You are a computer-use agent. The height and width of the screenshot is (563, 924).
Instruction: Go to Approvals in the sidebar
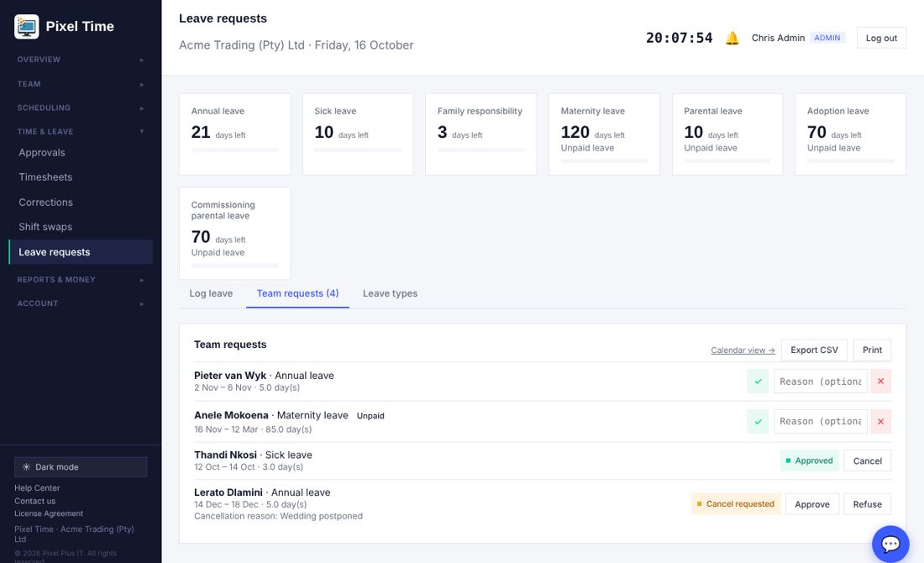click(x=81, y=153)
